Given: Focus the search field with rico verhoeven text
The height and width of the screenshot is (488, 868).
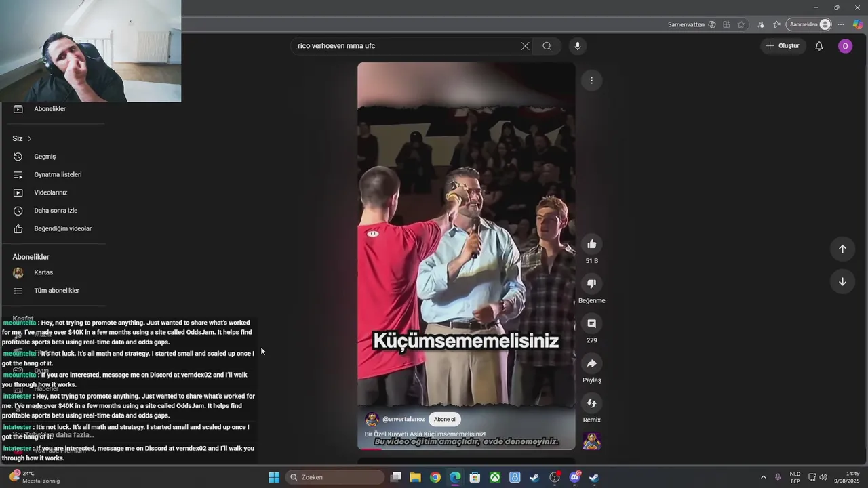Looking at the screenshot, I should point(406,46).
